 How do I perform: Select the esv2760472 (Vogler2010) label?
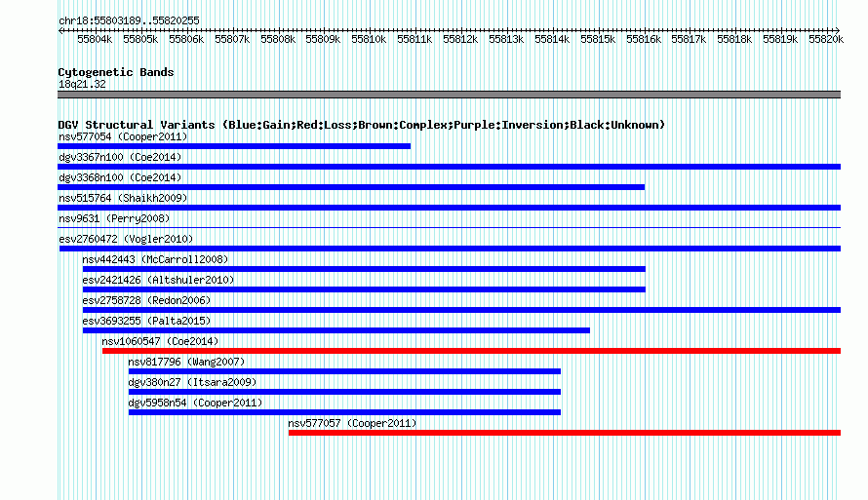(x=126, y=239)
